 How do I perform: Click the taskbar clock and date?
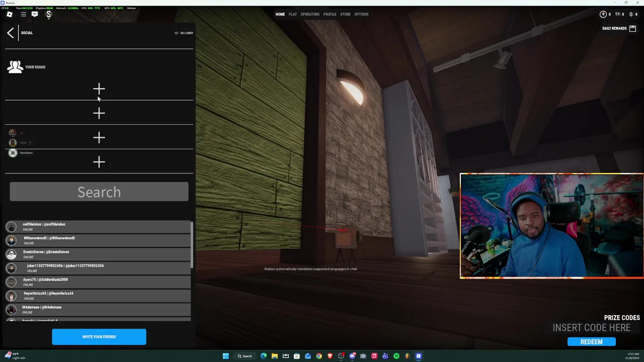click(x=632, y=356)
